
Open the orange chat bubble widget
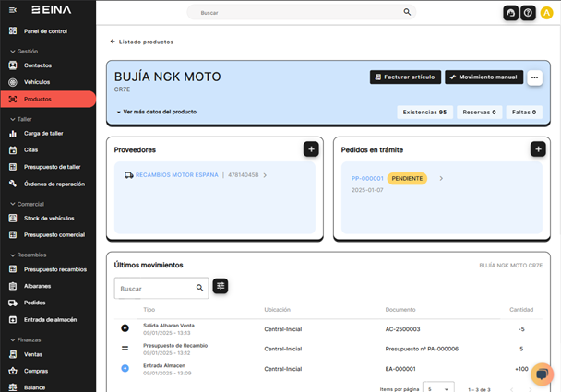[x=542, y=374]
